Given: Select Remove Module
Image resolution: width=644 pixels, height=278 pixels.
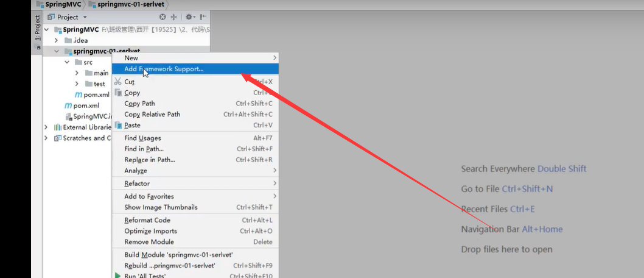Looking at the screenshot, I should [x=195, y=242].
